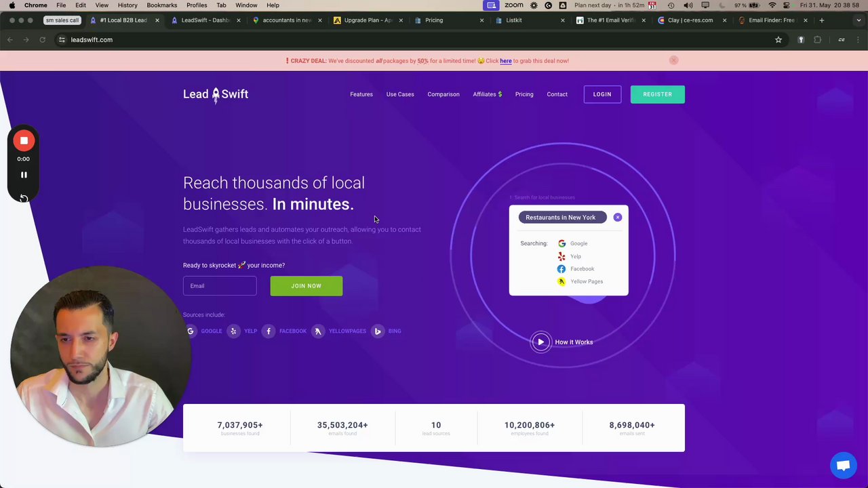This screenshot has width=868, height=488.
Task: Open macOS Control Center icon
Action: click(x=787, y=5)
